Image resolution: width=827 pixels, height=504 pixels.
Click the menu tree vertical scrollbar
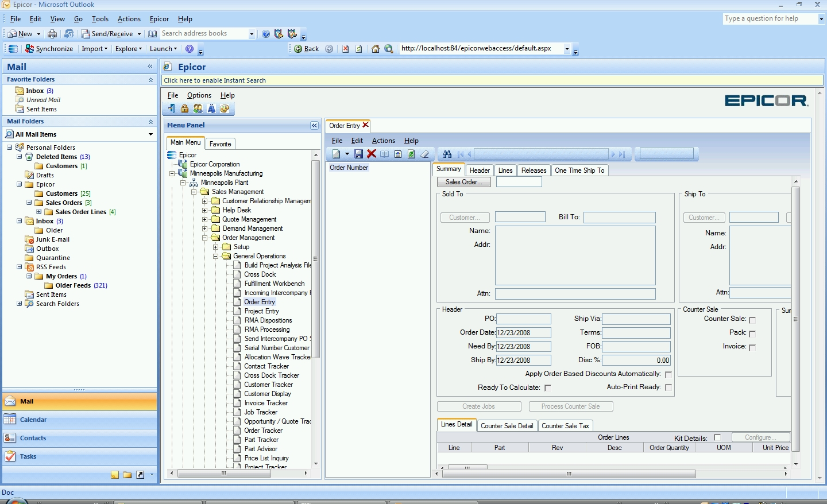(315, 258)
